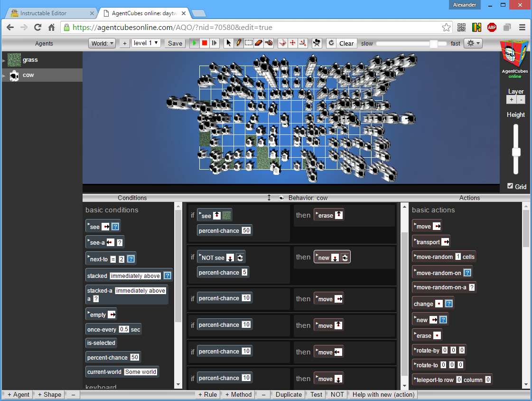Expand the cow agent shapes
The width and height of the screenshot is (532, 401).
click(4, 76)
